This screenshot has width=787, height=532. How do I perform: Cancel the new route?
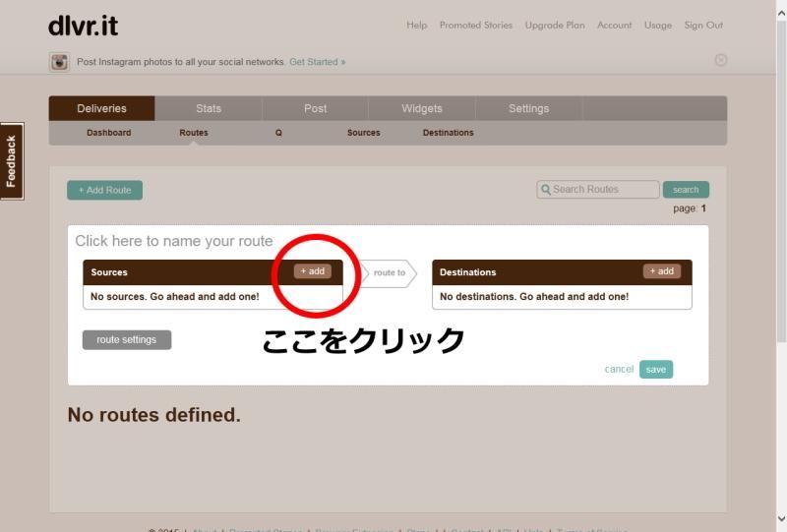pos(619,370)
